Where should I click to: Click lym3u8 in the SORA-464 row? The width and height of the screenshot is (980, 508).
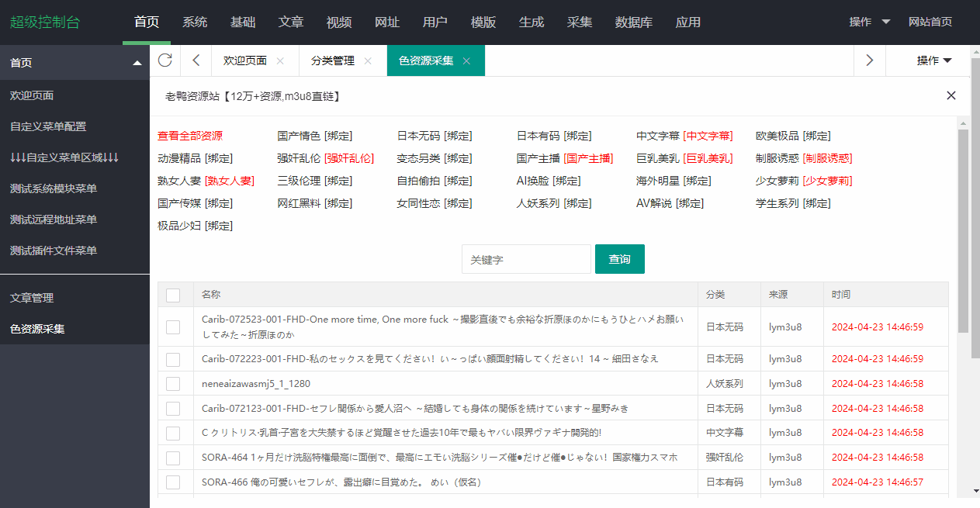785,458
